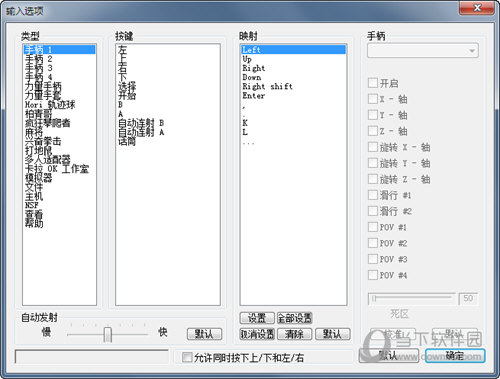The width and height of the screenshot is (500, 379).
Task: Click the 默认 button in 自动发射 group
Action: [204, 334]
